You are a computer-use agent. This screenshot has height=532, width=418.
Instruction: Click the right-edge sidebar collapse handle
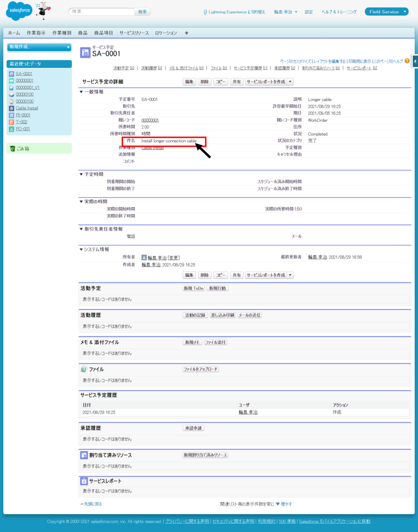pyautogui.click(x=415, y=61)
